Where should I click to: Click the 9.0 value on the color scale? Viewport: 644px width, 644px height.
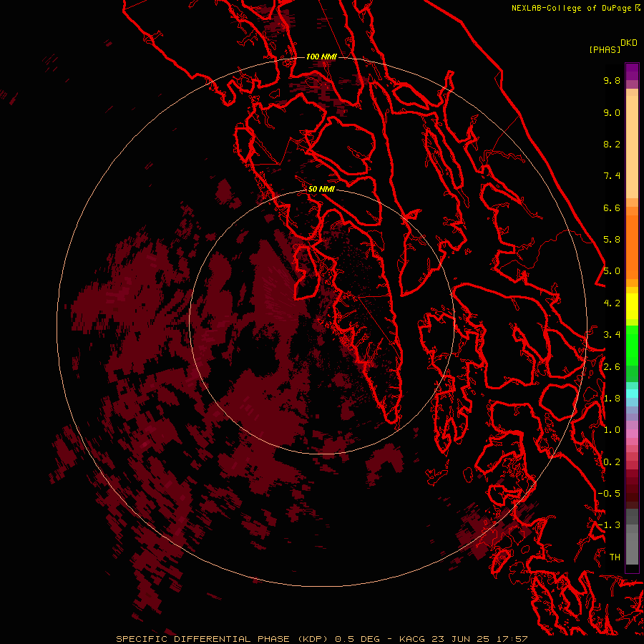(612, 112)
